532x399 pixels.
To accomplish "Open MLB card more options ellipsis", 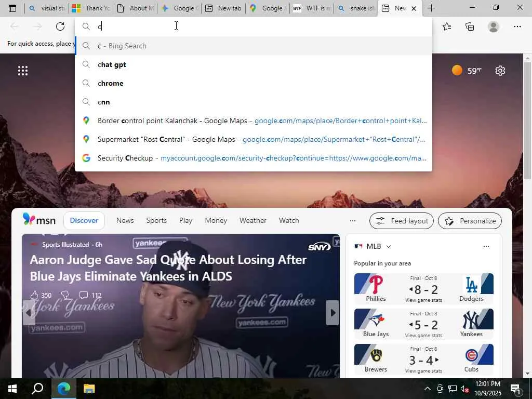I will [486, 246].
